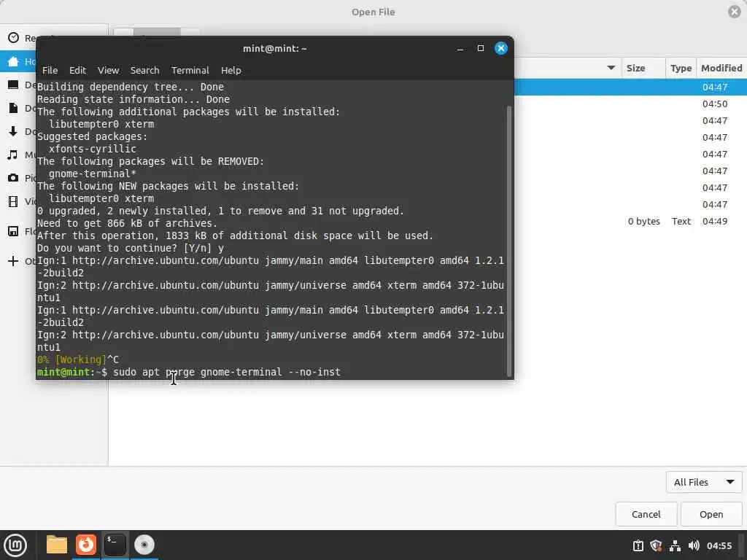The height and width of the screenshot is (560, 747).
Task: Sort files by Type column
Action: click(681, 68)
